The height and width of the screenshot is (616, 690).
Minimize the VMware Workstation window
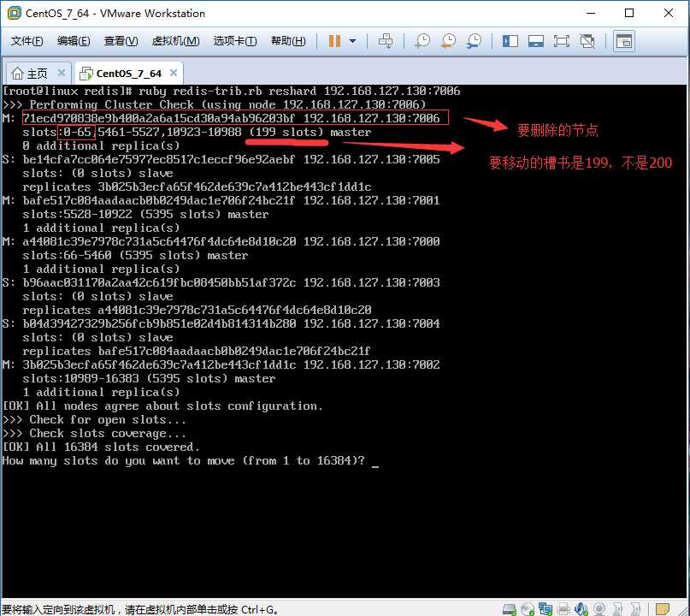pos(591,13)
